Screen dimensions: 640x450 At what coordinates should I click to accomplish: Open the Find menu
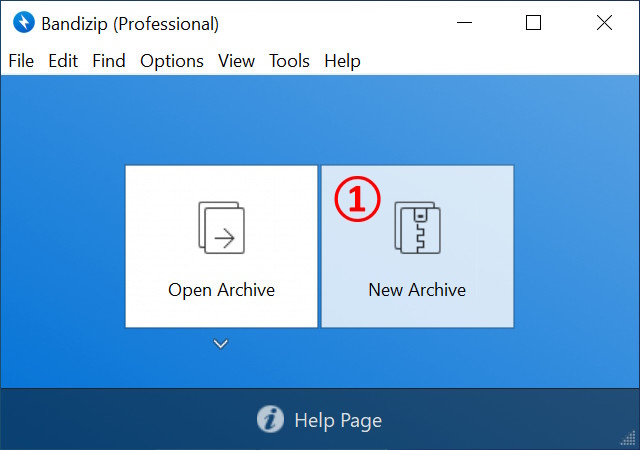109,61
